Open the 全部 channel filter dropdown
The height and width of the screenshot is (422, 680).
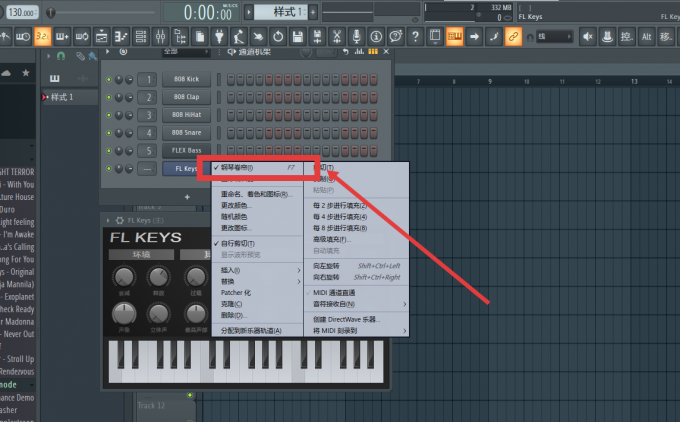186,52
